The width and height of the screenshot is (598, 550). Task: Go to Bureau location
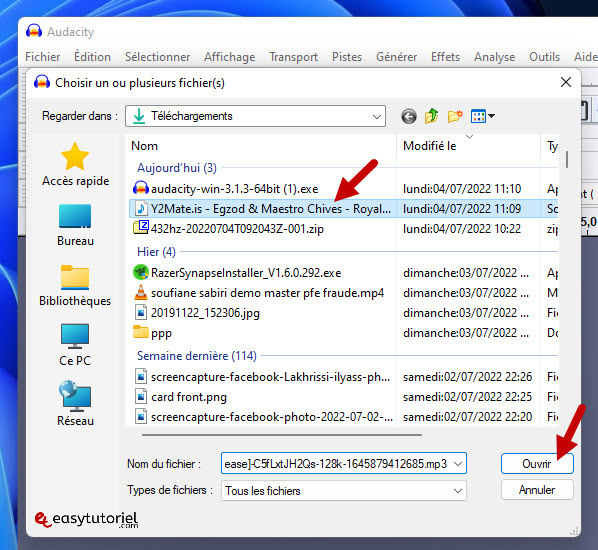(75, 225)
